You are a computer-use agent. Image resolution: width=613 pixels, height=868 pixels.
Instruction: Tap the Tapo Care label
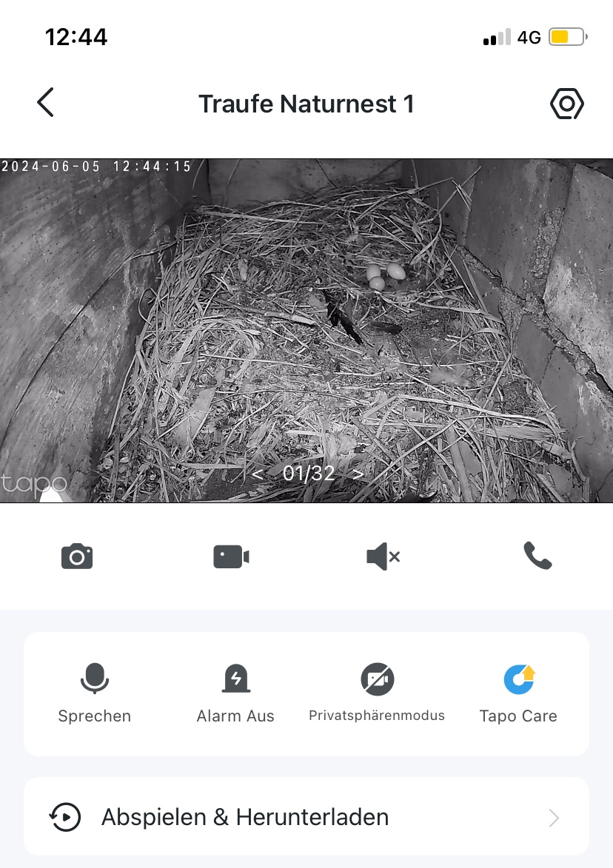tap(518, 716)
